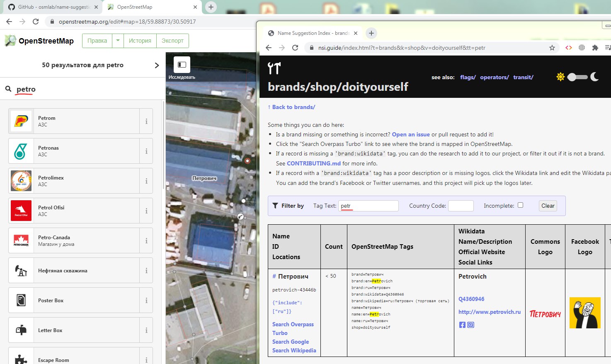Click Search Overpass Turbo link
611x364 pixels.
coord(293,329)
